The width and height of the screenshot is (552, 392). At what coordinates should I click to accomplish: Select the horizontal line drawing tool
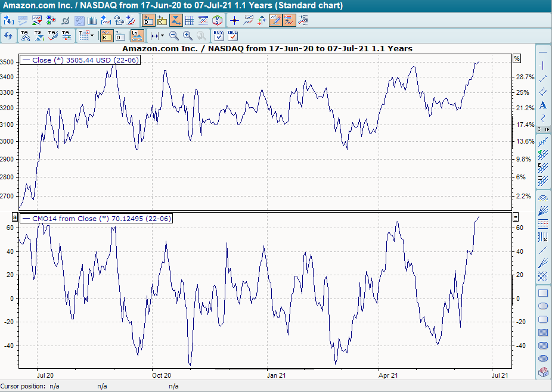point(543,52)
